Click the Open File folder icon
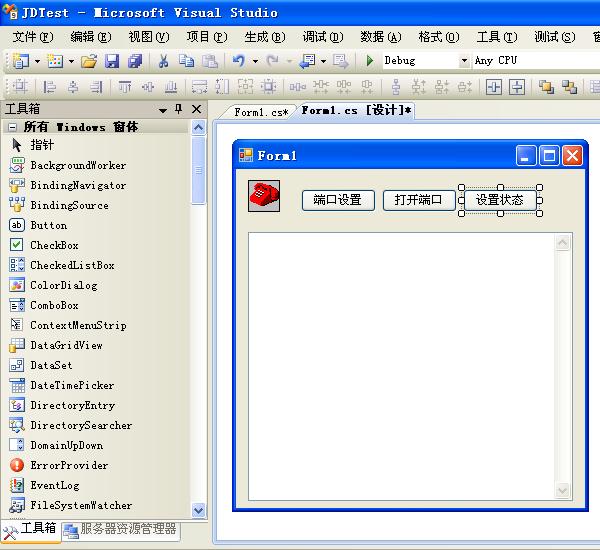600x550 pixels. (x=89, y=61)
